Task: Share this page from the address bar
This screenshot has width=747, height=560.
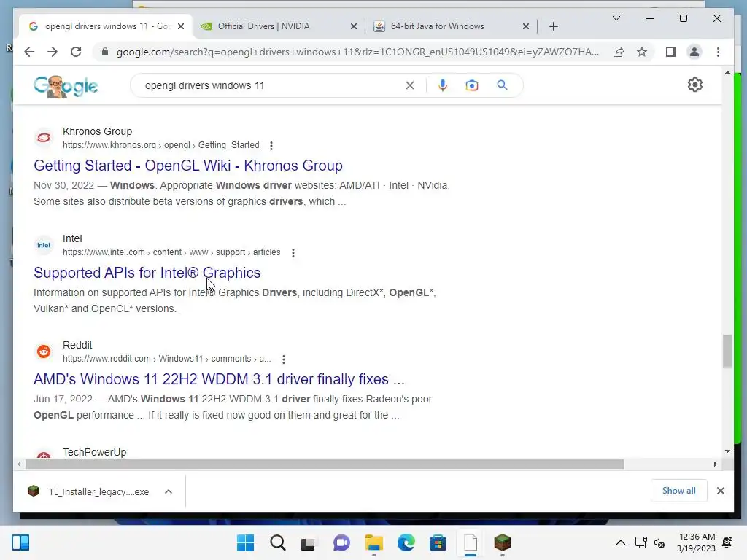Action: 619,52
